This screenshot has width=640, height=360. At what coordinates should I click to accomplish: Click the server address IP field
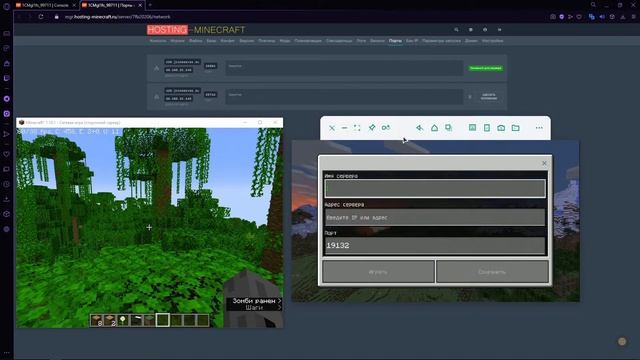[x=435, y=217]
